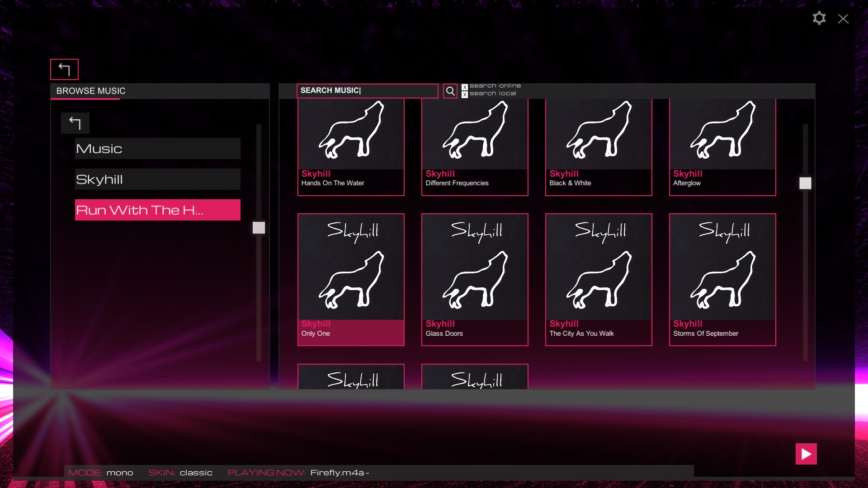This screenshot has height=488, width=868.
Task: Click the magnifying glass search icon
Action: tap(450, 91)
